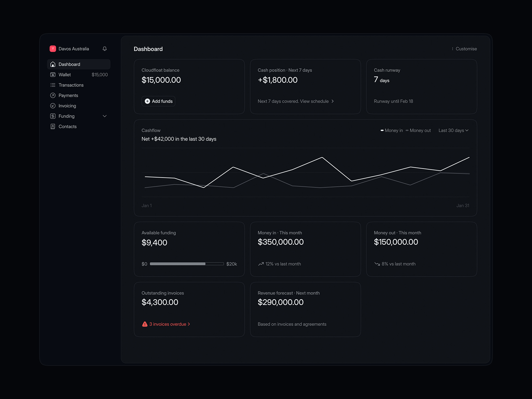The image size is (532, 399).
Task: Click the Available funding progress bar
Action: click(x=187, y=264)
